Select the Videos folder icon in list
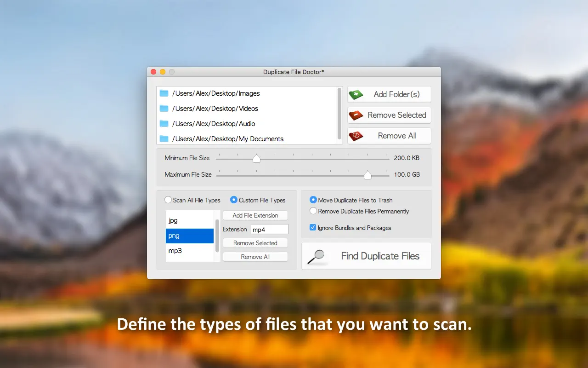This screenshot has height=368, width=588. (x=164, y=109)
